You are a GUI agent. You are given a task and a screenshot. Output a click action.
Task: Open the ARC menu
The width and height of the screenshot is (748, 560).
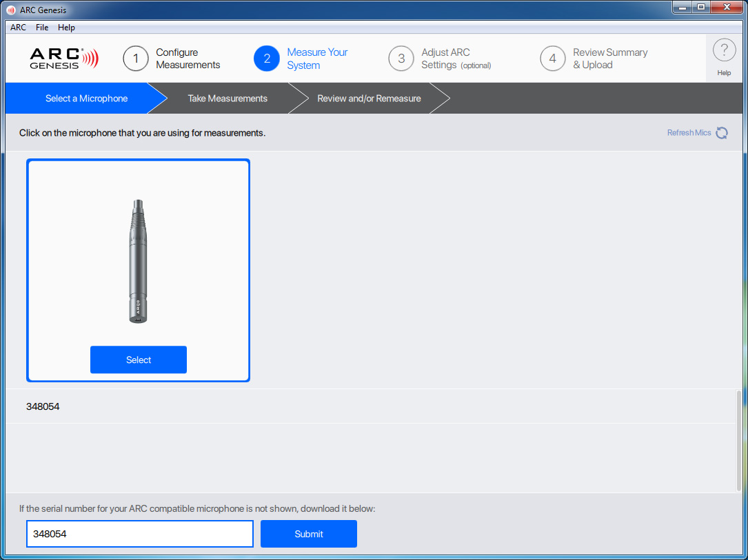point(18,27)
